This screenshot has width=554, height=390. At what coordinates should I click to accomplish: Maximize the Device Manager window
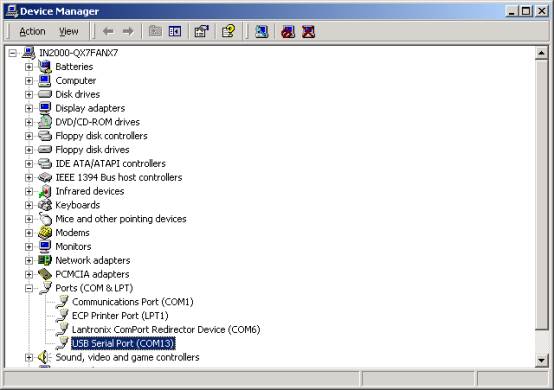coord(526,11)
